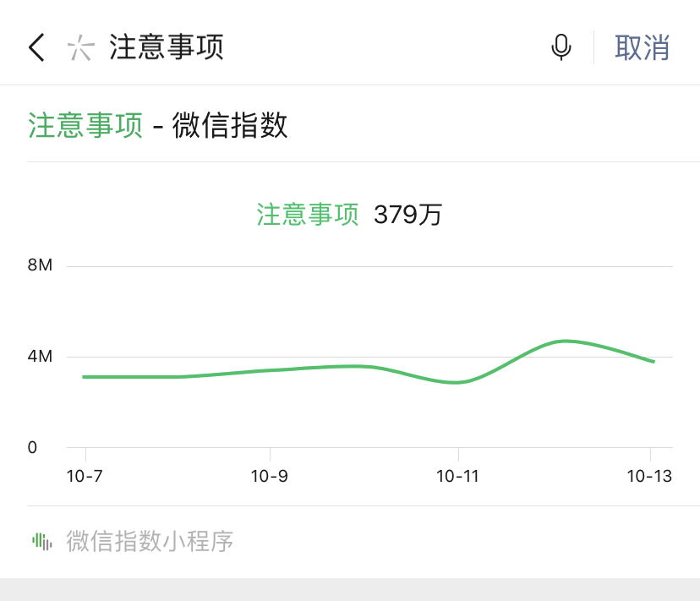Viewport: 700px width, 601px height.
Task: Select the 10-7 date marker
Action: tap(85, 477)
